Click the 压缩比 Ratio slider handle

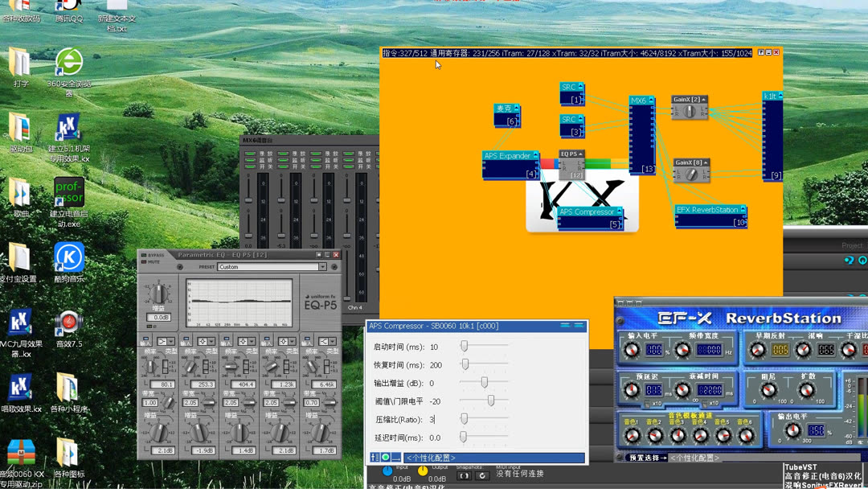(x=464, y=420)
